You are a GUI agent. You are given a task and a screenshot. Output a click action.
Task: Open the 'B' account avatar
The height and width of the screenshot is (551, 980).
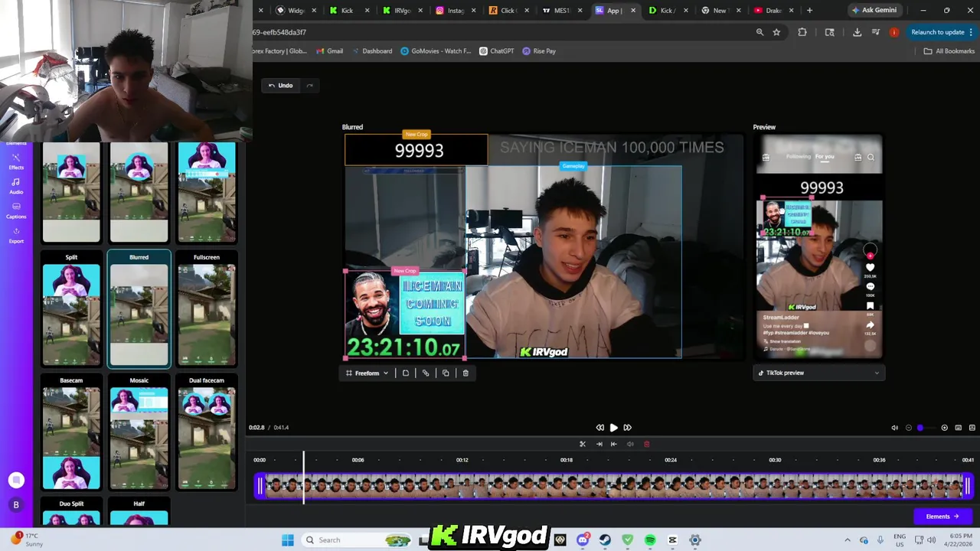[x=16, y=505]
